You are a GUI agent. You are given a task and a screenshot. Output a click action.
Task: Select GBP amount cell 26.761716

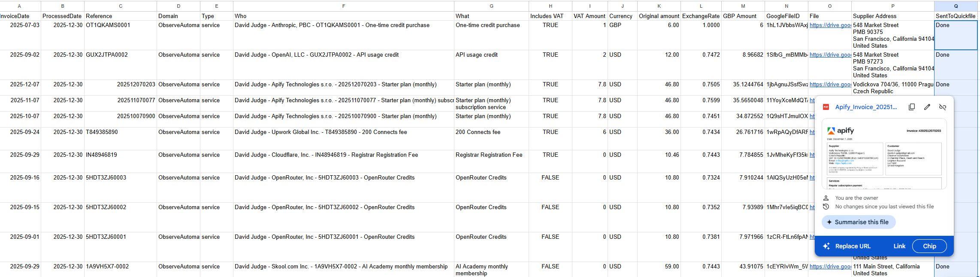click(x=743, y=139)
